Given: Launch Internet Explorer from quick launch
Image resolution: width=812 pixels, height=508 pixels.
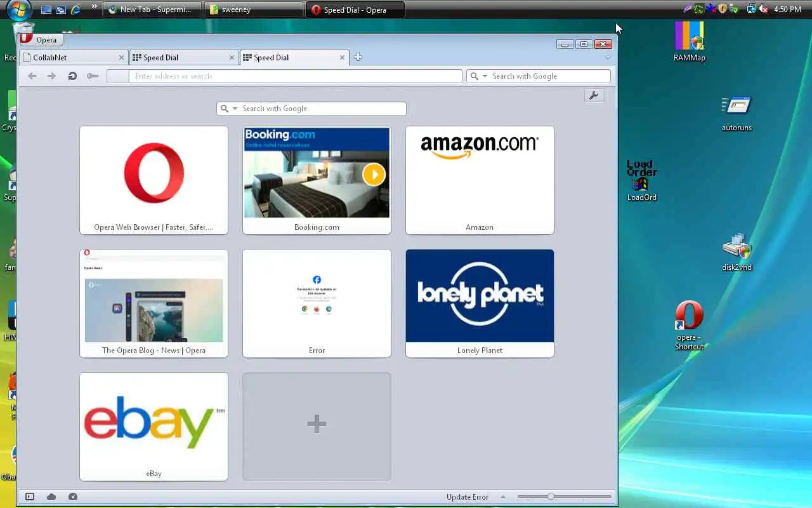Looking at the screenshot, I should (x=76, y=10).
